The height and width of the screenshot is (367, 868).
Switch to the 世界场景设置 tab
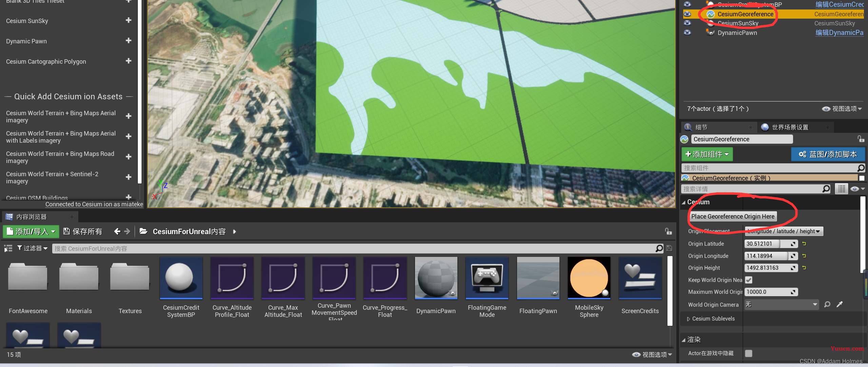click(x=790, y=127)
